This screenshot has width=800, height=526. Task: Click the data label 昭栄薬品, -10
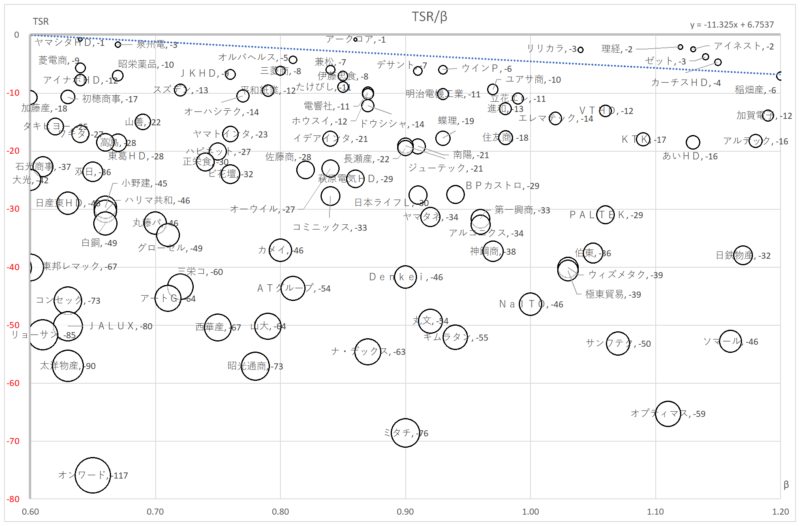(146, 64)
